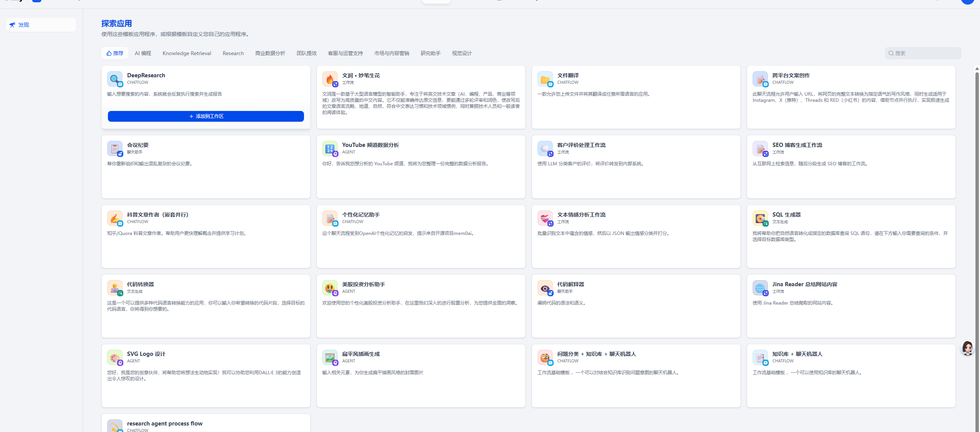
Task: Click the 美股投资分析助手 money-face icon
Action: tap(330, 288)
